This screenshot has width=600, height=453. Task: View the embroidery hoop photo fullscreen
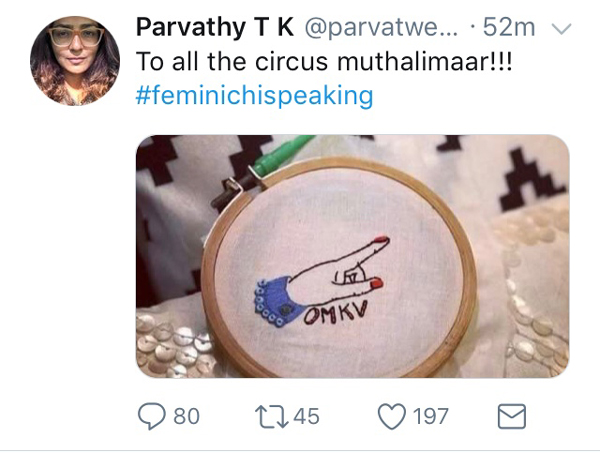pyautogui.click(x=352, y=255)
